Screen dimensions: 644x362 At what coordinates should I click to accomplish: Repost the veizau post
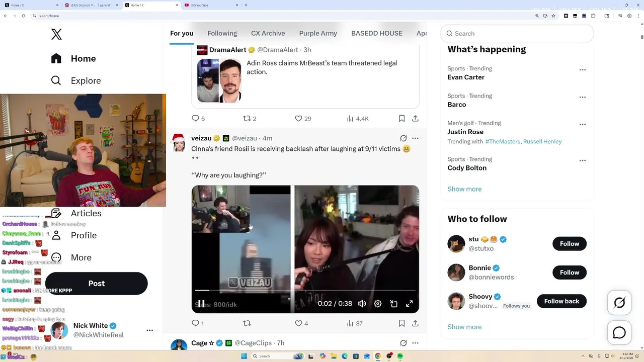tap(247, 323)
